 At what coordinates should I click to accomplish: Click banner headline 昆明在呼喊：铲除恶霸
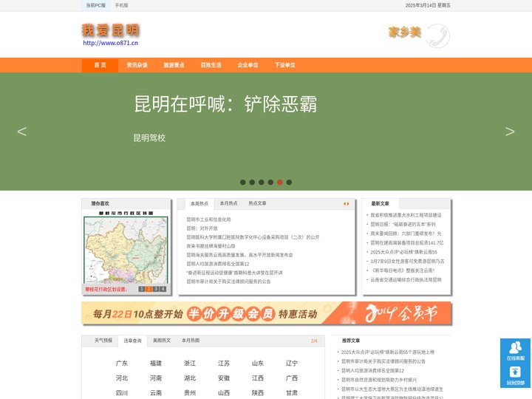pyautogui.click(x=225, y=104)
